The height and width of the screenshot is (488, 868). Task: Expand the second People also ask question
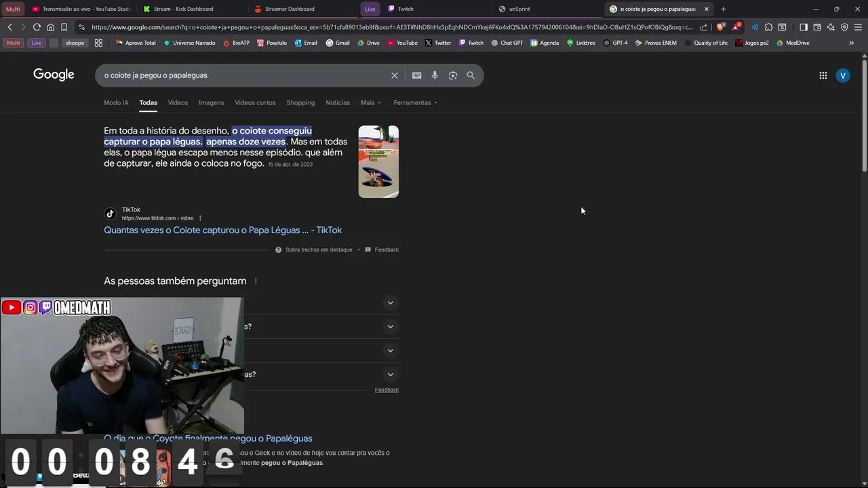(x=390, y=327)
